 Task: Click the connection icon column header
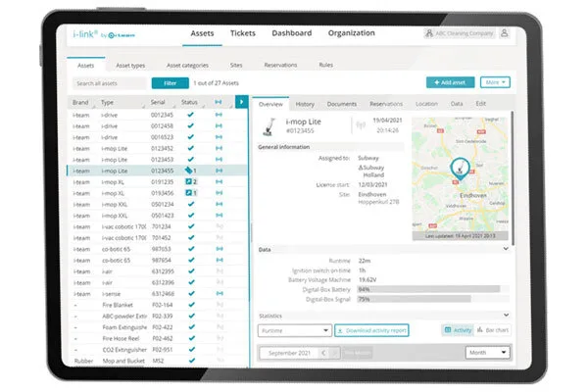click(x=219, y=102)
